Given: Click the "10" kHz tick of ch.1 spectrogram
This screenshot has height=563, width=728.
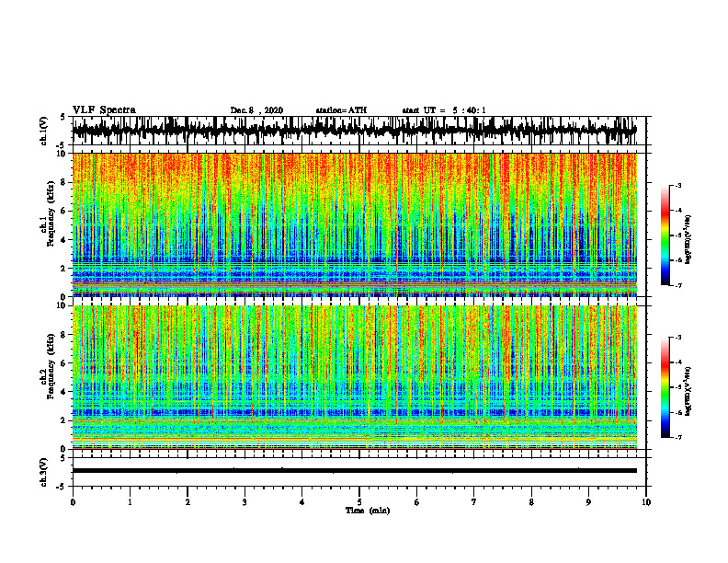Looking at the screenshot, I should pyautogui.click(x=63, y=154).
